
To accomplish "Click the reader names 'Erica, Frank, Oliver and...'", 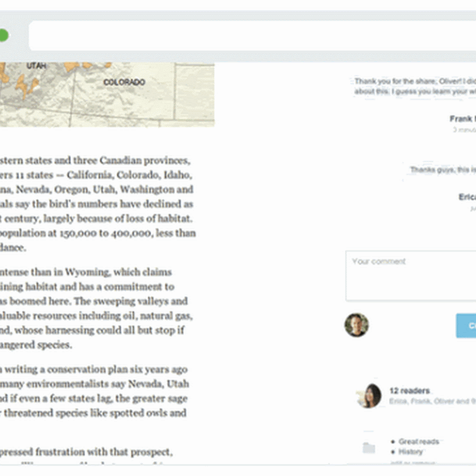I will click(431, 402).
